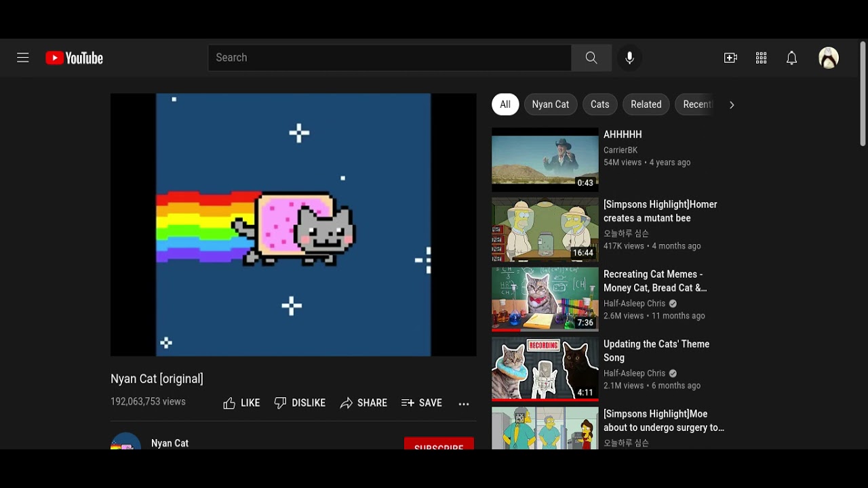Save the video to a playlist
This screenshot has width=868, height=488.
[x=422, y=403]
